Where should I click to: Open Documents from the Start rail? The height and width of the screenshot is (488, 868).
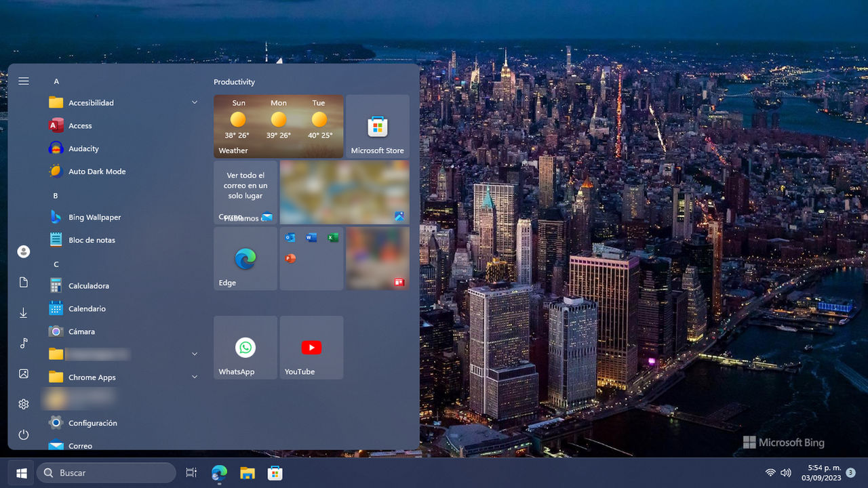click(24, 282)
